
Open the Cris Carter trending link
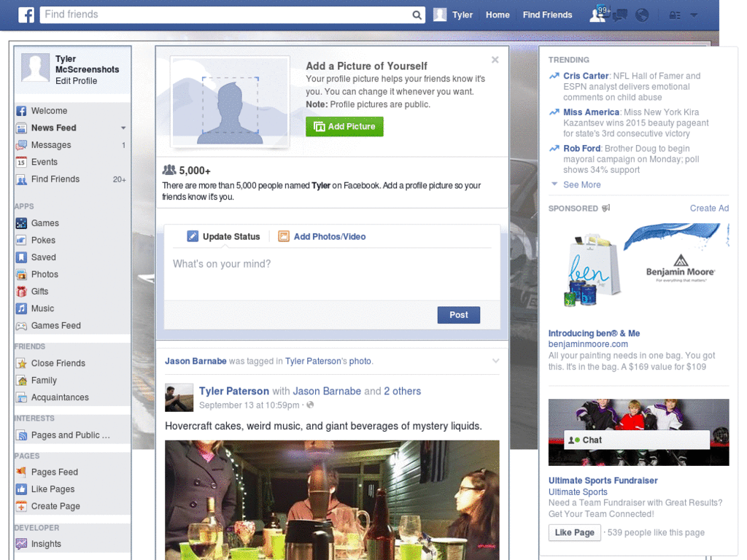tap(586, 76)
